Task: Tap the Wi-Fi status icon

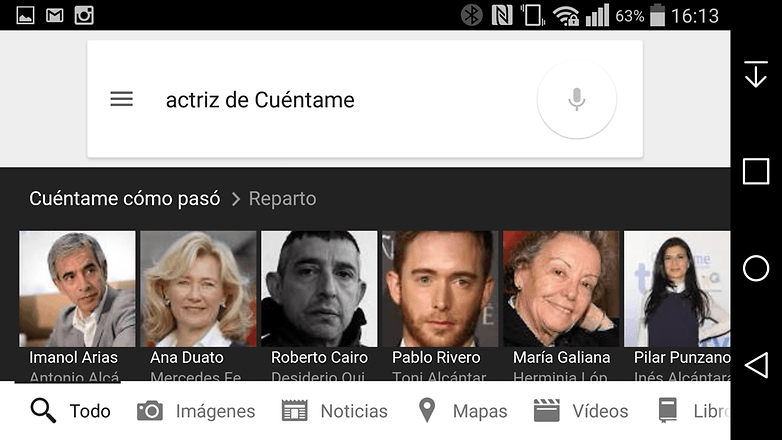Action: tap(566, 15)
